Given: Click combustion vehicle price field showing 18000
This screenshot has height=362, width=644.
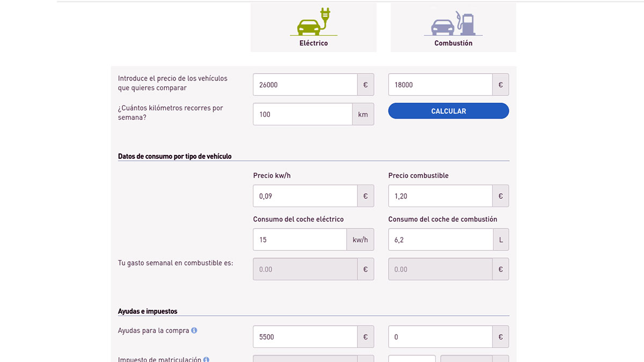Looking at the screenshot, I should (440, 85).
